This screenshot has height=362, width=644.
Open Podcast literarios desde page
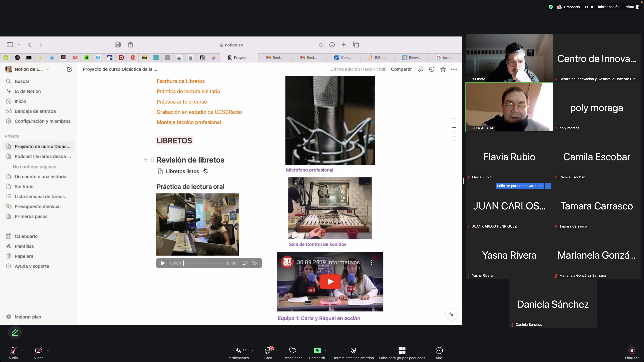[39, 156]
